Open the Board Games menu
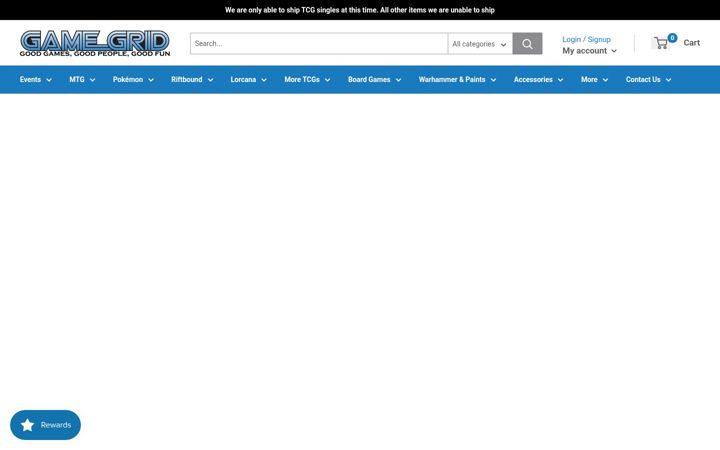The height and width of the screenshot is (450, 720). [369, 79]
